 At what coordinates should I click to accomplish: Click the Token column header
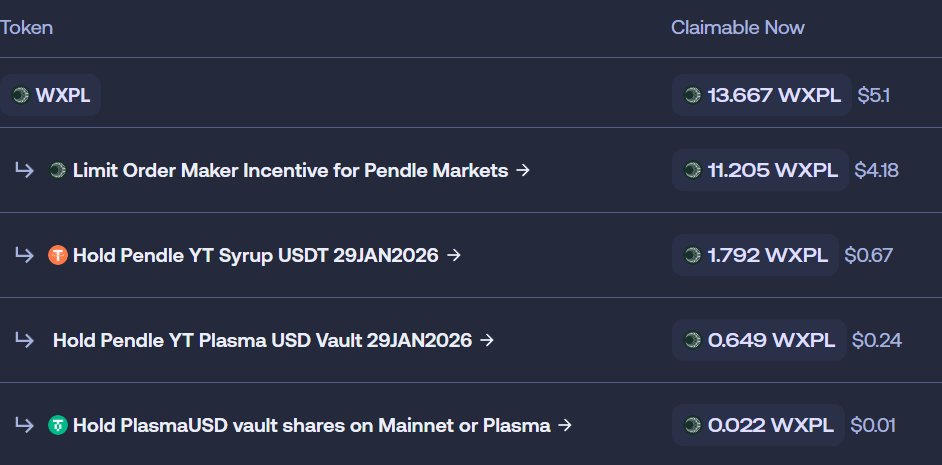pos(26,28)
